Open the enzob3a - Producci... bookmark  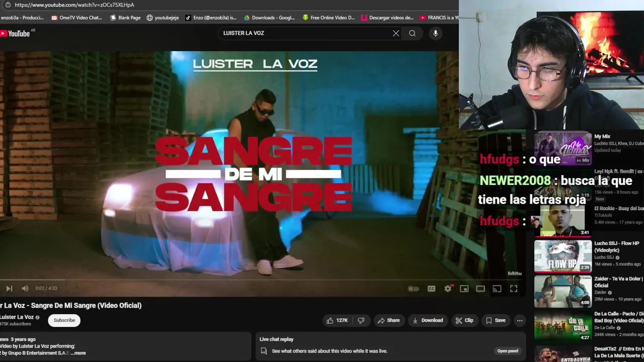tap(22, 18)
